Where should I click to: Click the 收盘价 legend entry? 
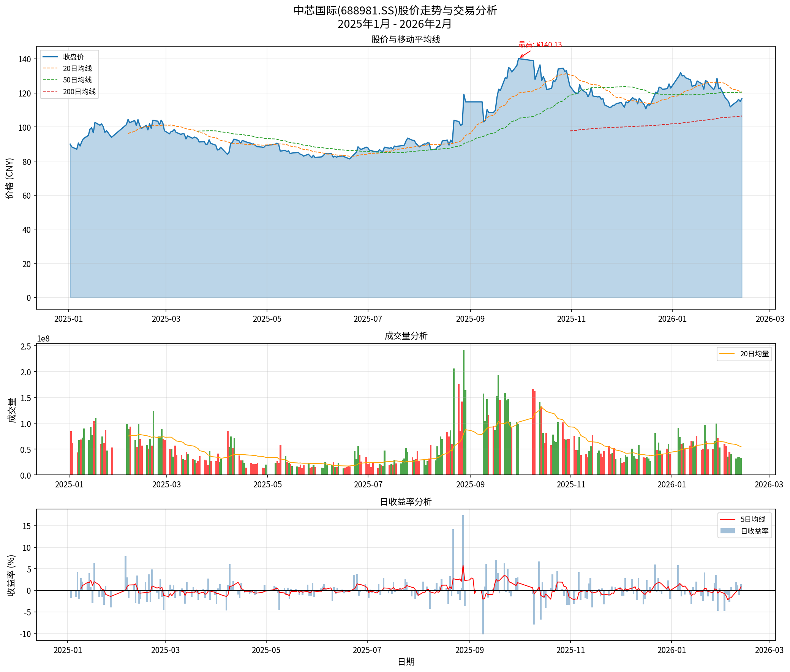click(x=73, y=57)
